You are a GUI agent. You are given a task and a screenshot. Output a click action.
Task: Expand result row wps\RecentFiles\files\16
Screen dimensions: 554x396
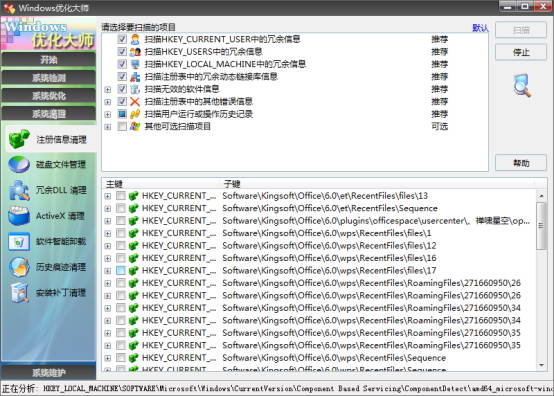click(108, 259)
